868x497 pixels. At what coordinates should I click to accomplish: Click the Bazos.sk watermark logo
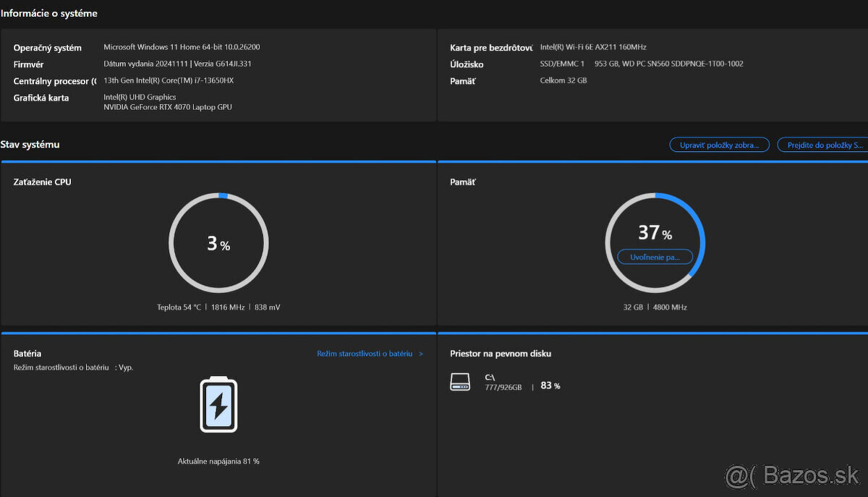click(793, 476)
